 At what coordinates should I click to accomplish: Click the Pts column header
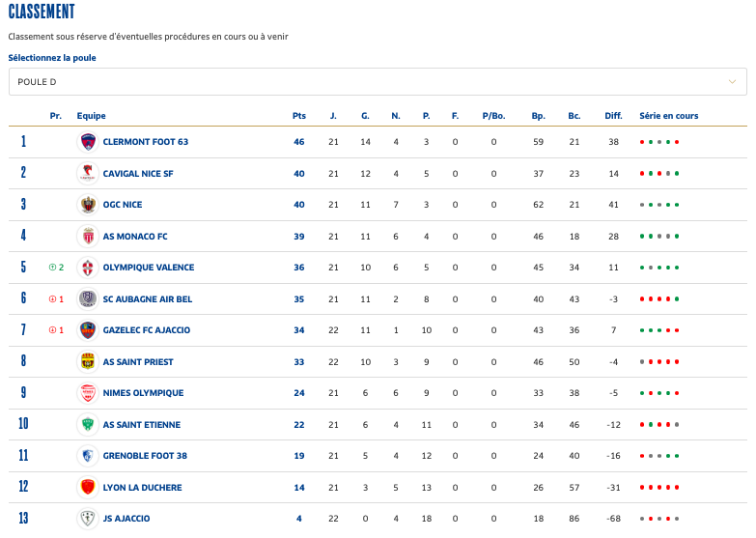click(299, 116)
